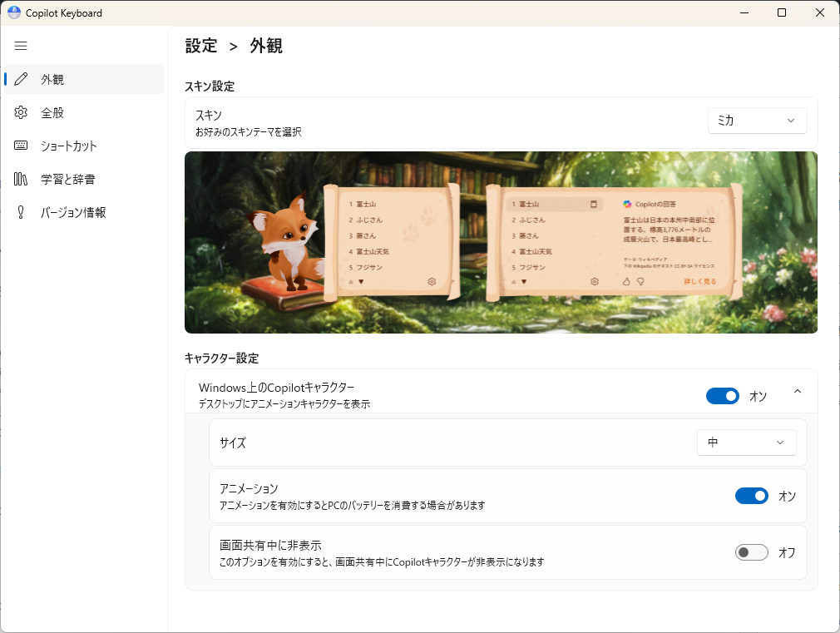Click 設定 in the breadcrumb header
This screenshot has height=633, width=840.
pyautogui.click(x=201, y=46)
